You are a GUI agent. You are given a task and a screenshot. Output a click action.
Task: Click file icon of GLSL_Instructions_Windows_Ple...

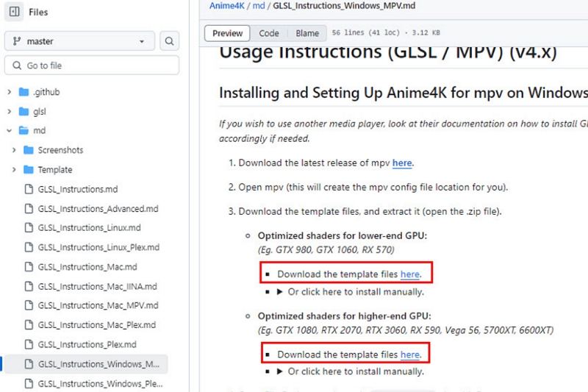[29, 384]
